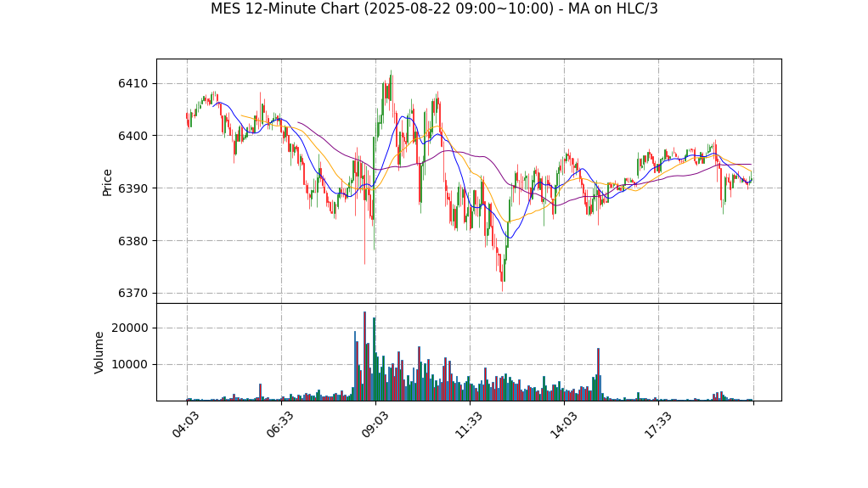This screenshot has width=868, height=488.
Task: Click the 10000 volume axis label
Action: (130, 365)
